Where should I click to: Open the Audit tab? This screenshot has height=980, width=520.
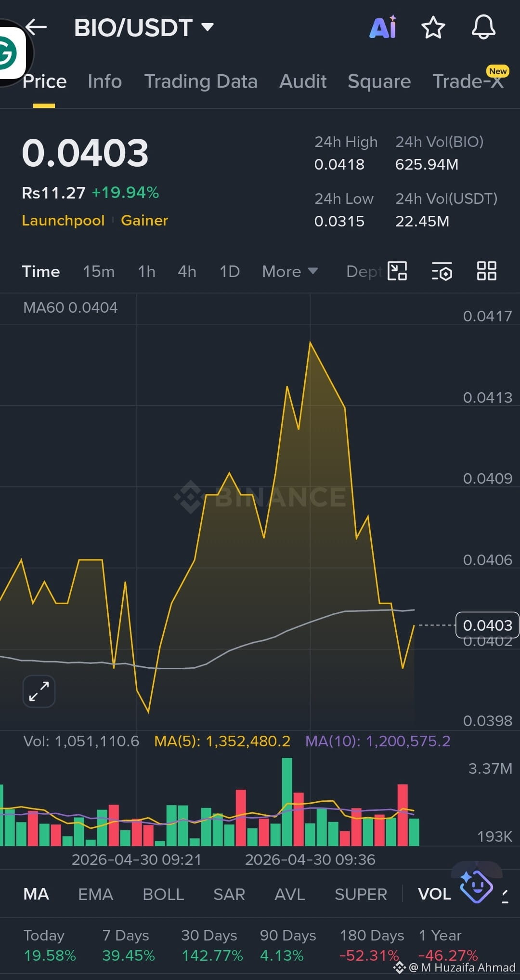click(x=303, y=81)
